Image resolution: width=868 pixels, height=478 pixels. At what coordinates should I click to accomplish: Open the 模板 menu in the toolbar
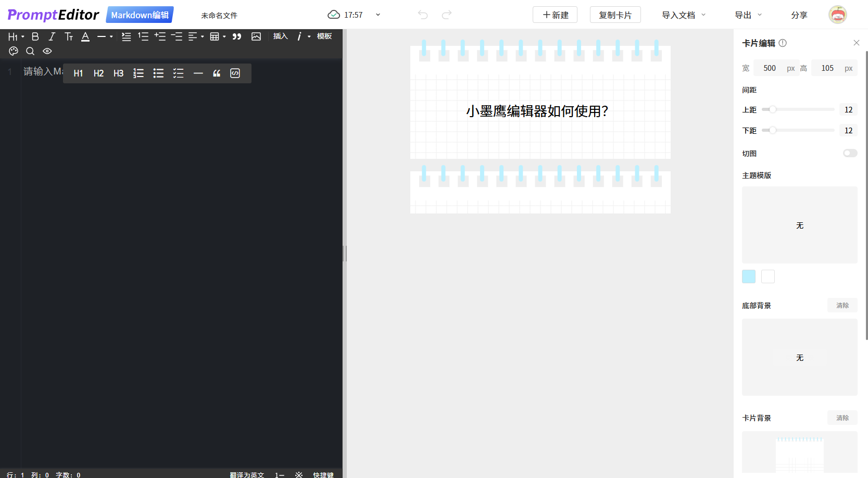click(x=324, y=36)
